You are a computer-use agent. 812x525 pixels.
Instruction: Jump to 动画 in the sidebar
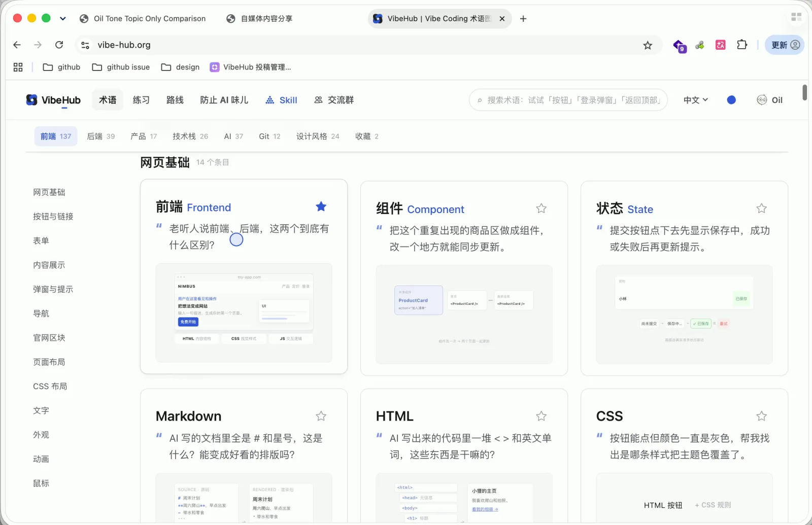click(x=41, y=459)
